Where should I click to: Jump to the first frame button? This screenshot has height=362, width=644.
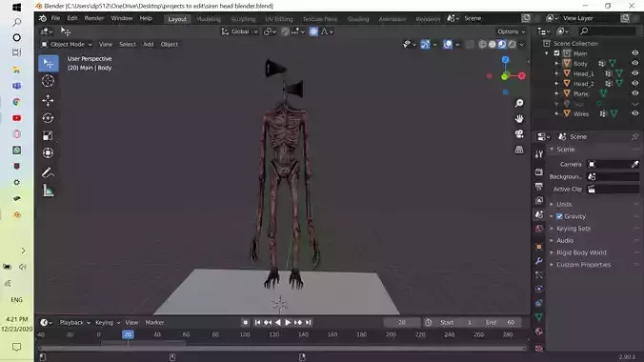pos(257,323)
